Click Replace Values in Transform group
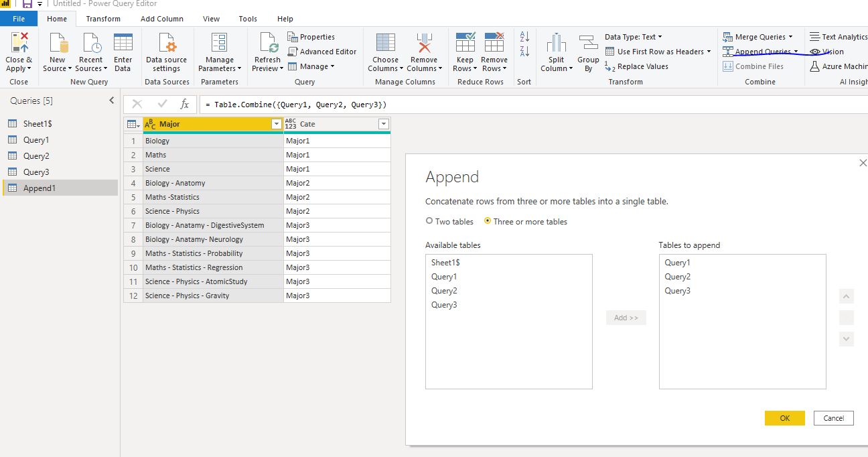The image size is (868, 457). 636,66
